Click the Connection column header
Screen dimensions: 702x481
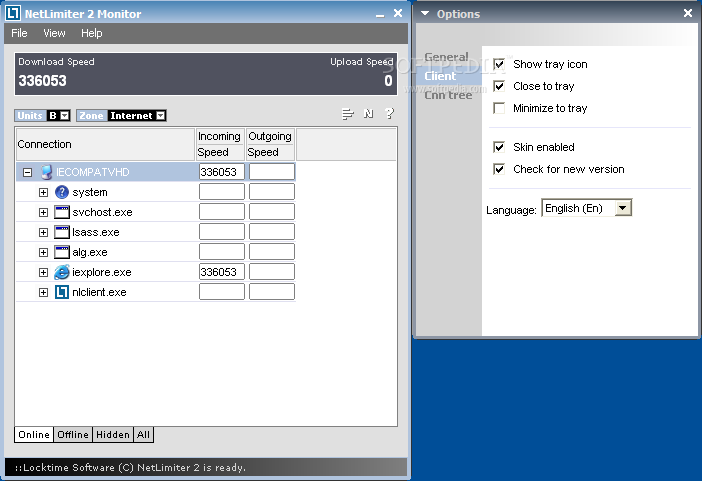pyautogui.click(x=106, y=144)
